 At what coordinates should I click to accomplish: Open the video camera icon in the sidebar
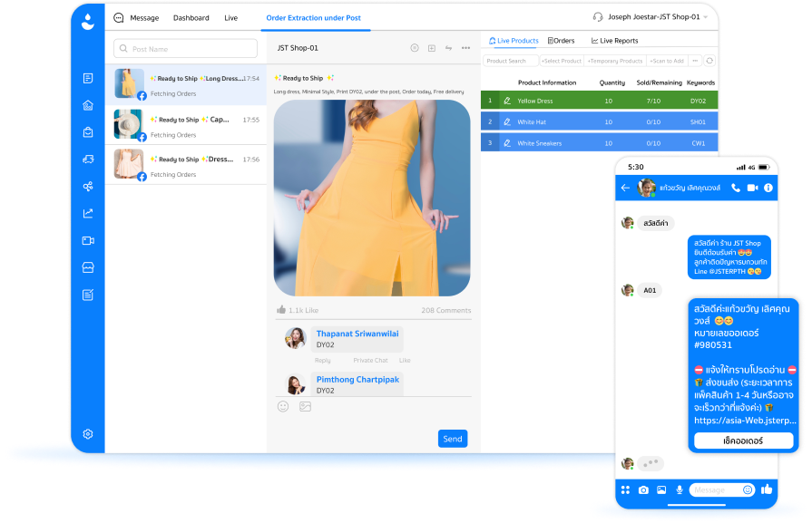(88, 240)
